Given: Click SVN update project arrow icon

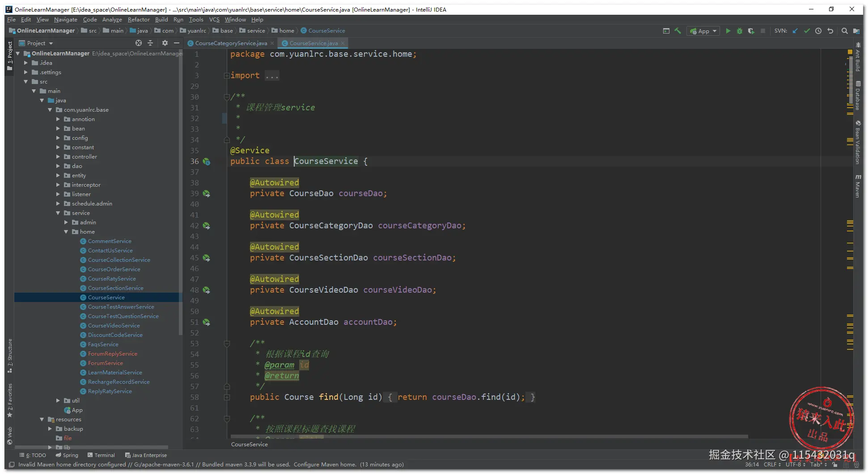Looking at the screenshot, I should tap(795, 31).
